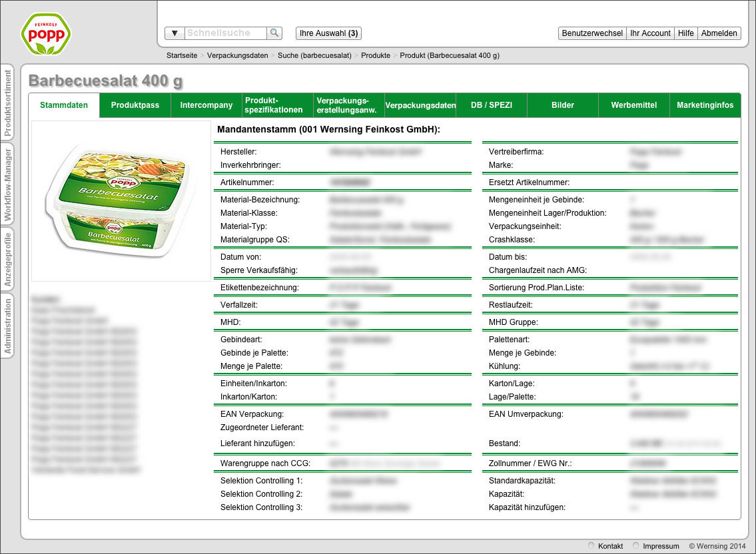Click the Material-Bezeichnung label
The height and width of the screenshot is (554, 756).
260,200
